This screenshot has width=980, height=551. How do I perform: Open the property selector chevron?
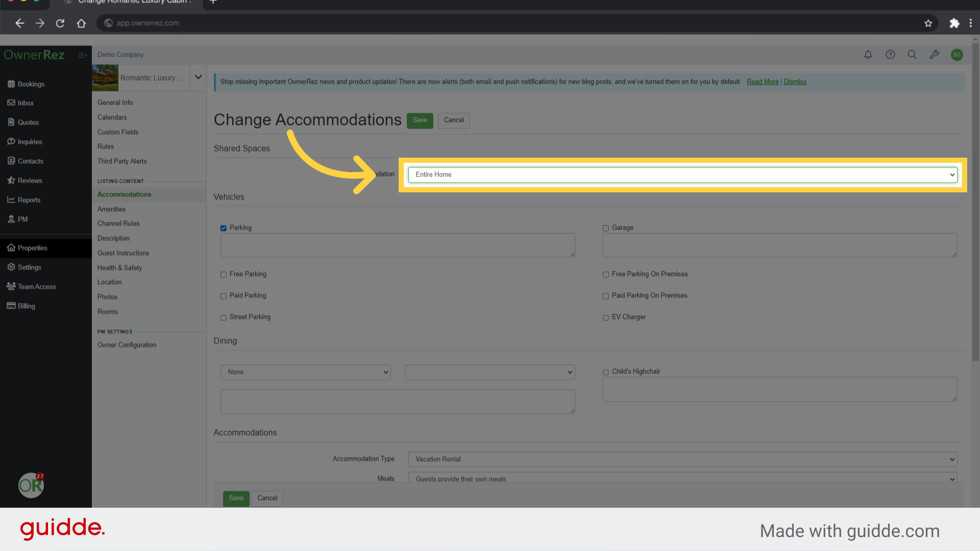pos(198,78)
